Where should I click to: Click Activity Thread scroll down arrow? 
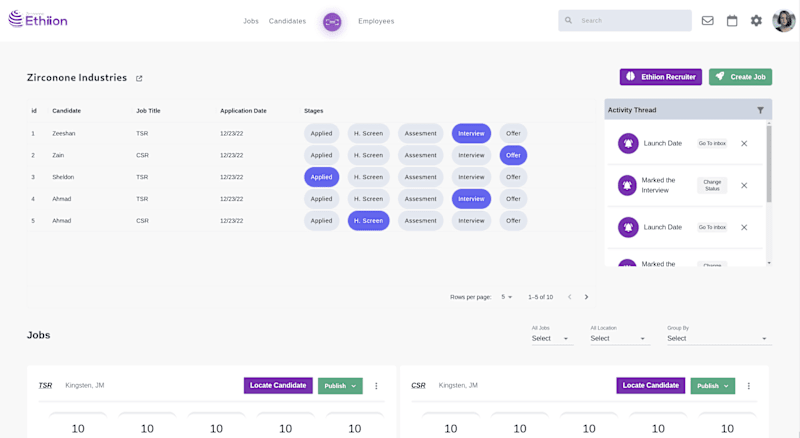769,263
